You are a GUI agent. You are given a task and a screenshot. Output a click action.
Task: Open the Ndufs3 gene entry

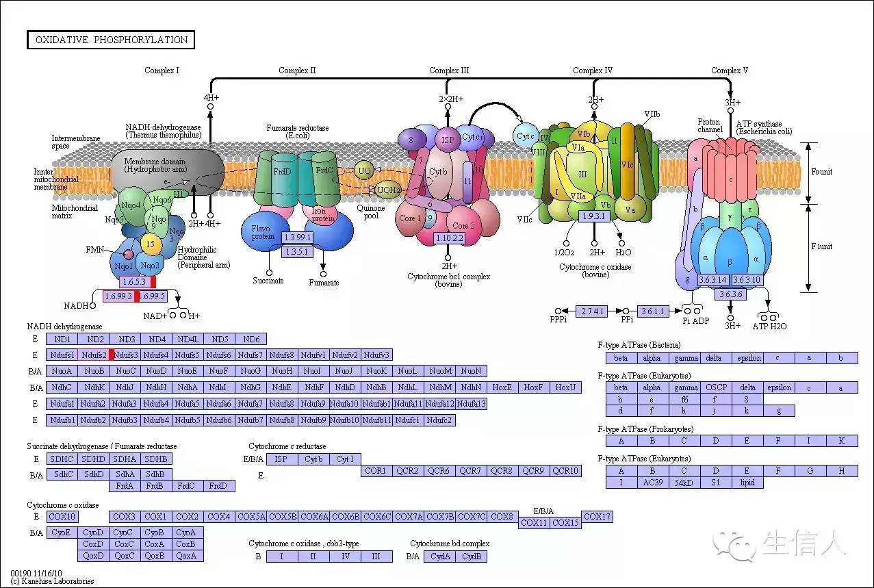[126, 355]
